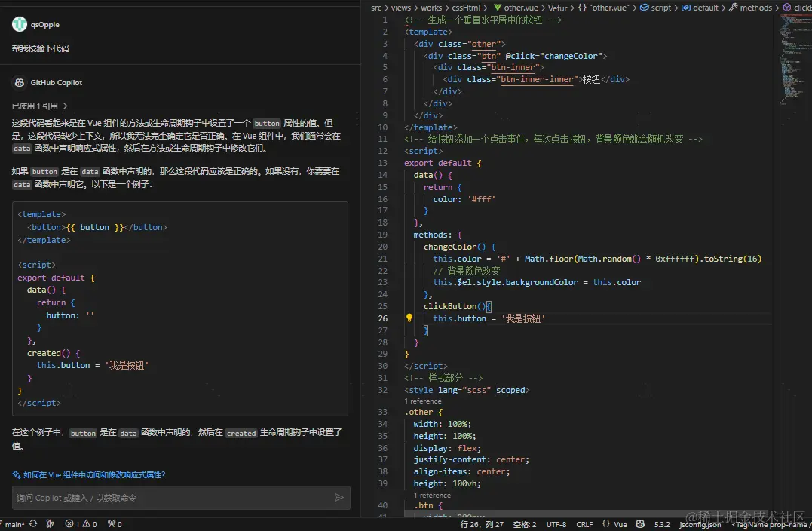Click the lightbulb code action on line 26
This screenshot has height=531, width=812.
tap(409, 318)
